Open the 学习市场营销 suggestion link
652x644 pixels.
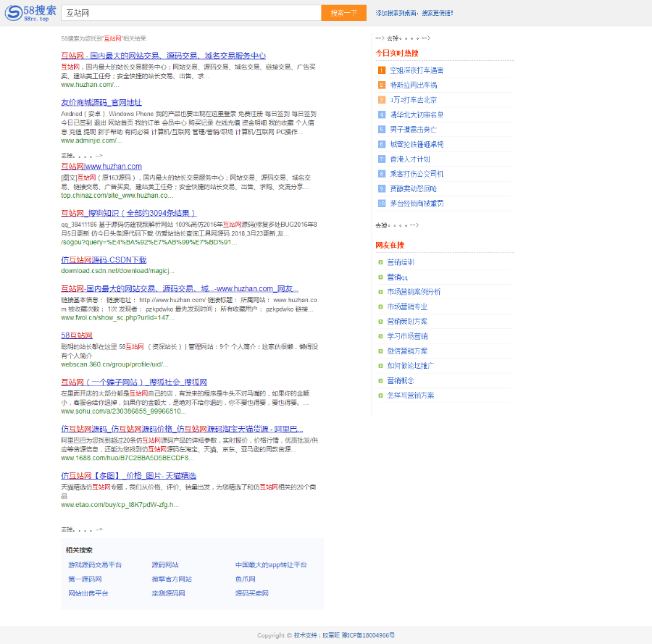pyautogui.click(x=407, y=336)
